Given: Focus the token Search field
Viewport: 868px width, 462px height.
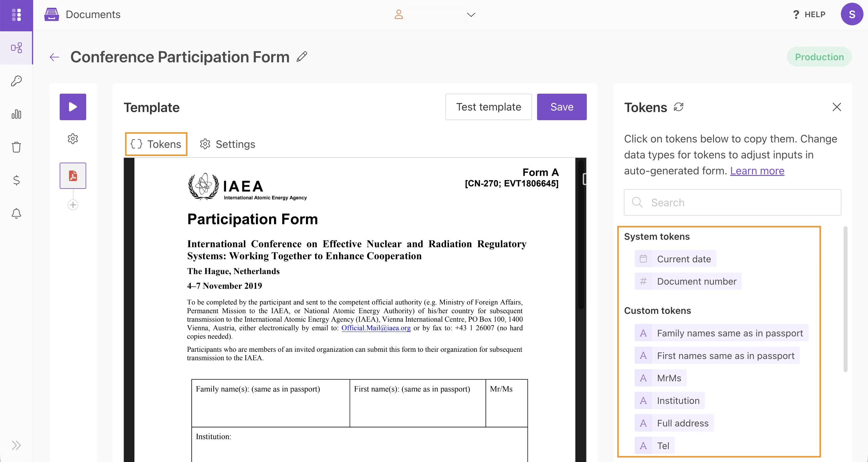Looking at the screenshot, I should pos(733,202).
